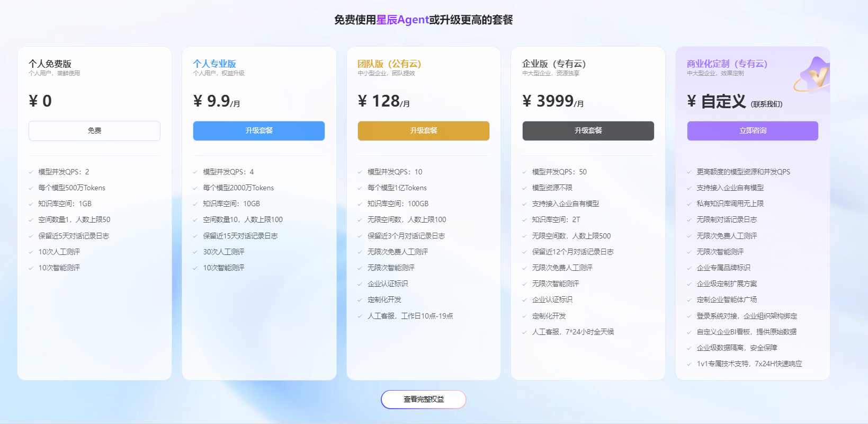Click the ¥ 3999/月 price
868x424 pixels.
[553, 101]
